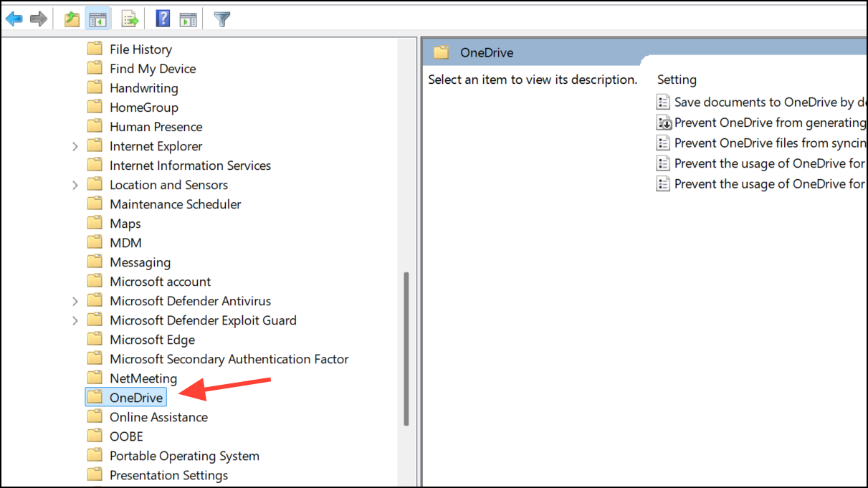Toggle the Show/Hide Console Tree icon
The height and width of the screenshot is (488, 868).
point(97,19)
